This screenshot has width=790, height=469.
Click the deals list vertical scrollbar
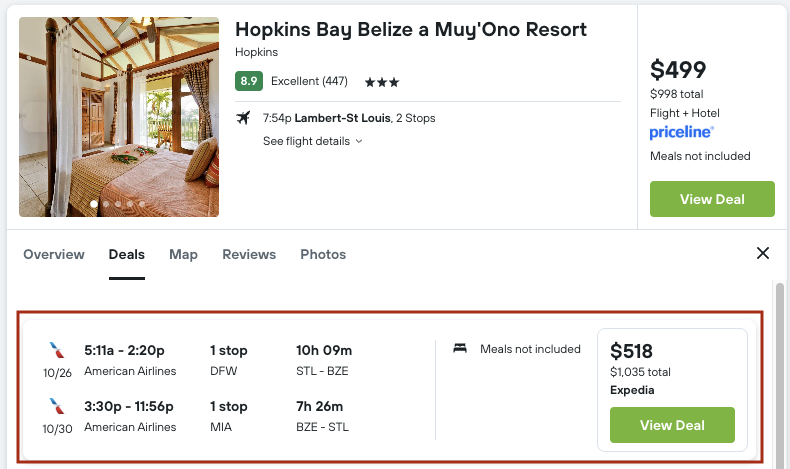pyautogui.click(x=781, y=370)
